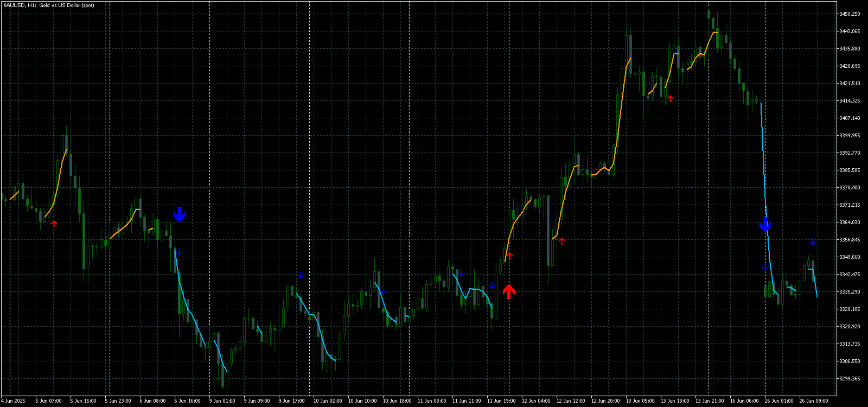This screenshot has width=868, height=407.
Task: Click the 5 Jun 07:00 time label
Action: pos(49,401)
